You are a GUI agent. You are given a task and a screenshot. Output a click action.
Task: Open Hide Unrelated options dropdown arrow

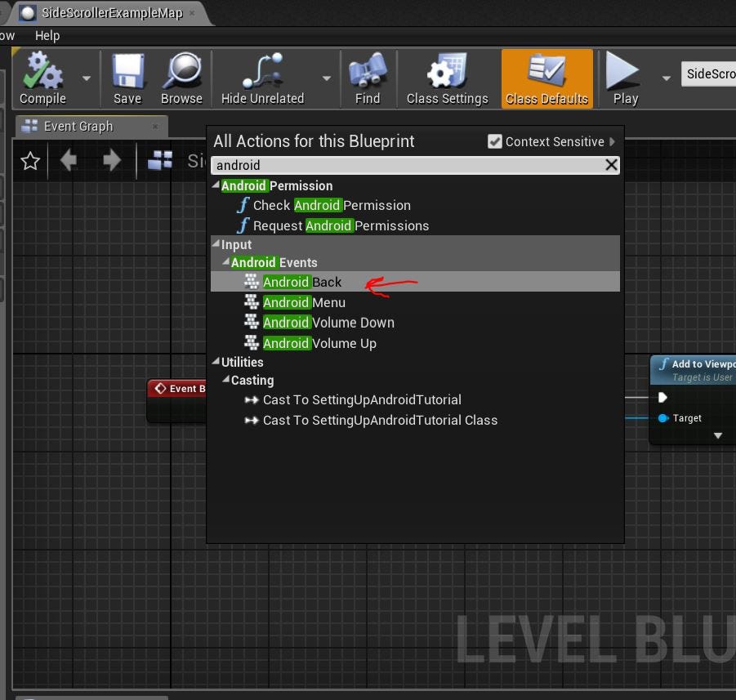point(327,78)
